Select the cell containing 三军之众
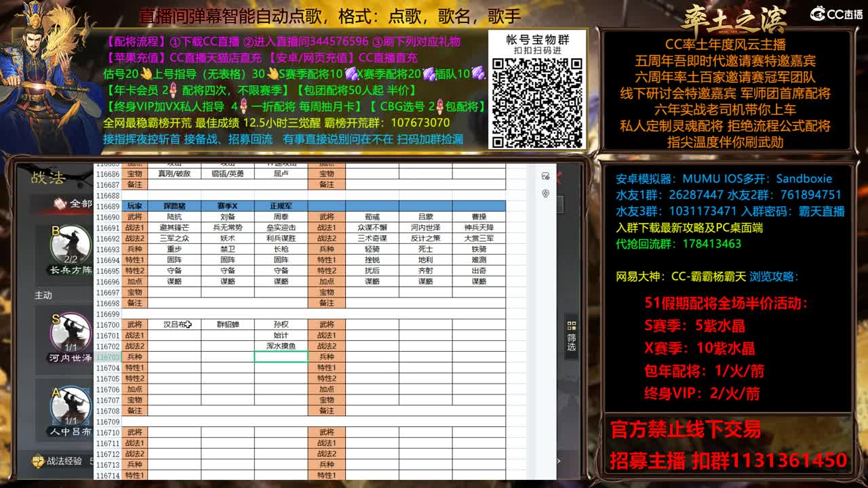The image size is (868, 488). (174, 238)
